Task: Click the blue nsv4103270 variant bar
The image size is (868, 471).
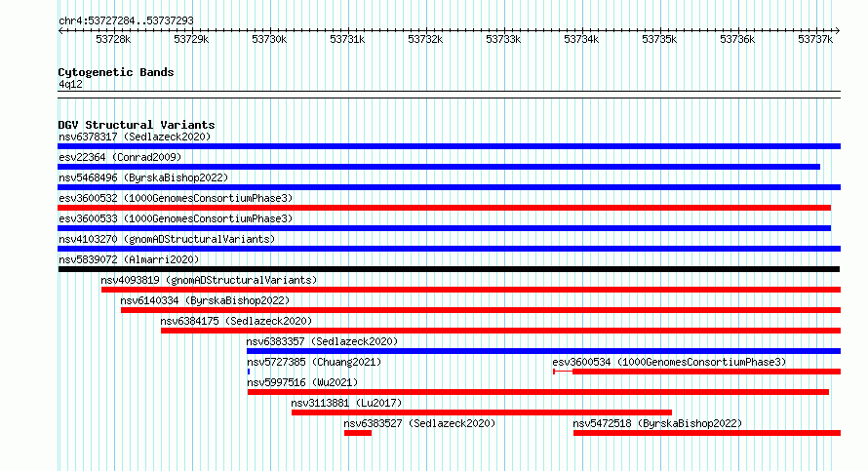Action: (x=449, y=249)
